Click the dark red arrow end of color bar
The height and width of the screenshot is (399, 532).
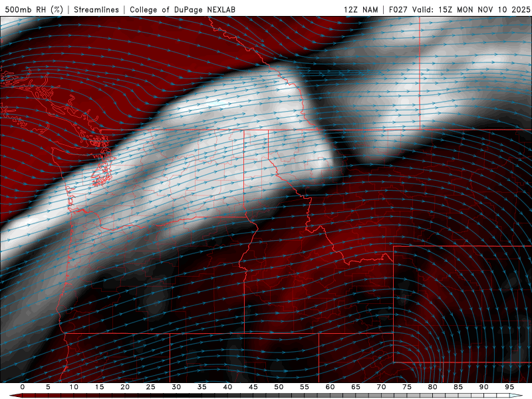click(x=15, y=396)
